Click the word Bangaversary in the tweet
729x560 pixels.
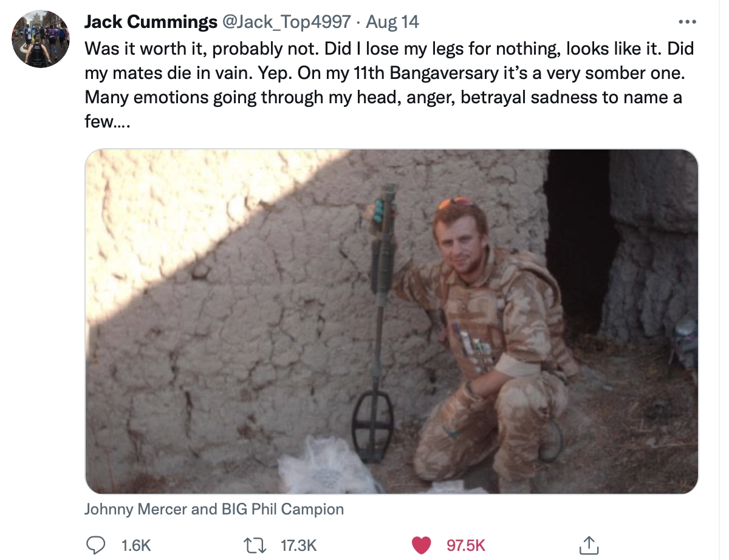tap(433, 72)
